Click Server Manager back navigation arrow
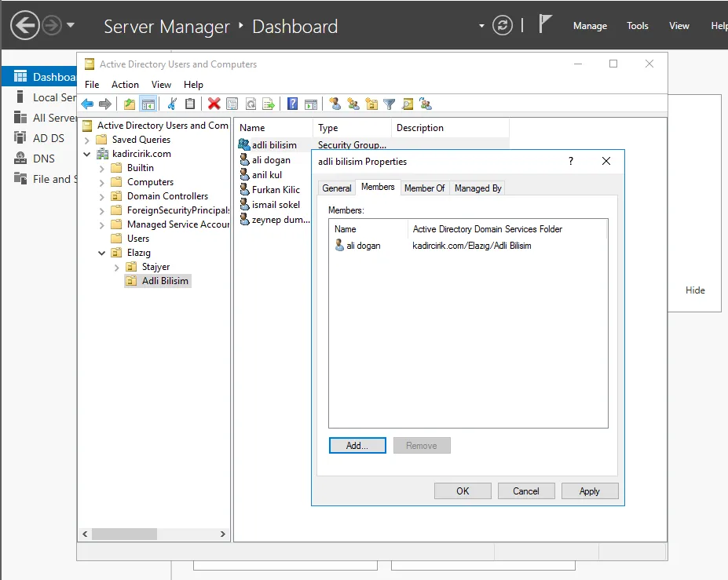The image size is (728, 580). click(x=24, y=25)
